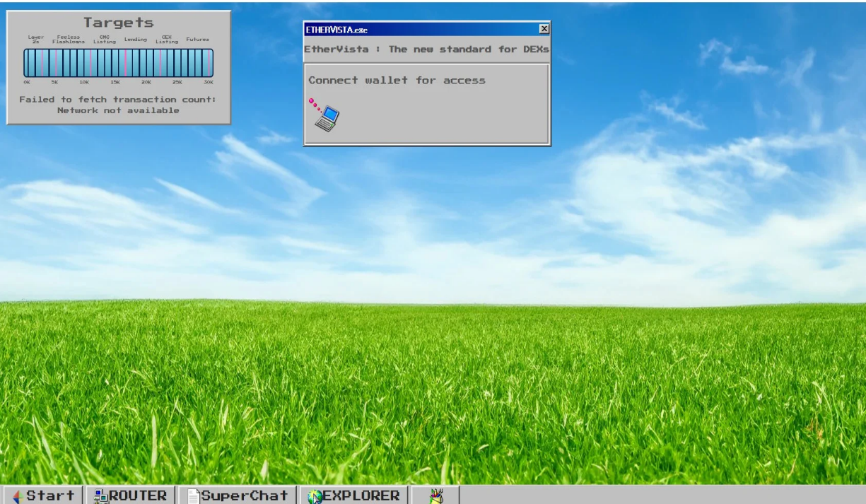Open ROUTER from the taskbar
This screenshot has height=504, width=866.
coord(131,496)
